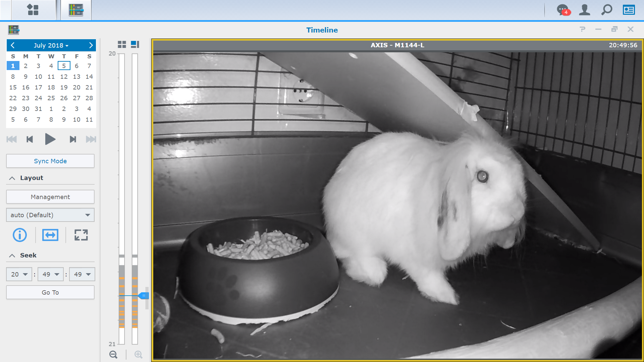The height and width of the screenshot is (362, 644).
Task: Open the seek minute dropdown showing 49
Action: 51,274
